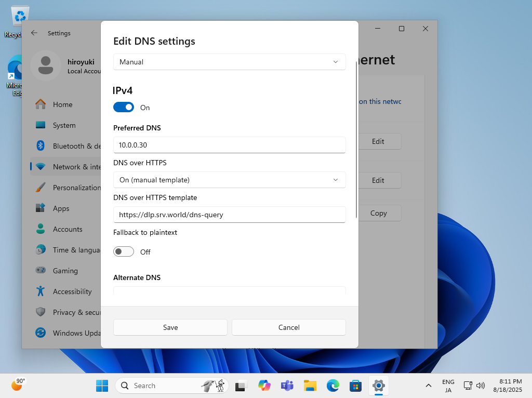Click the Home icon in Settings sidebar
Screen dimensions: 532x398
41,104
